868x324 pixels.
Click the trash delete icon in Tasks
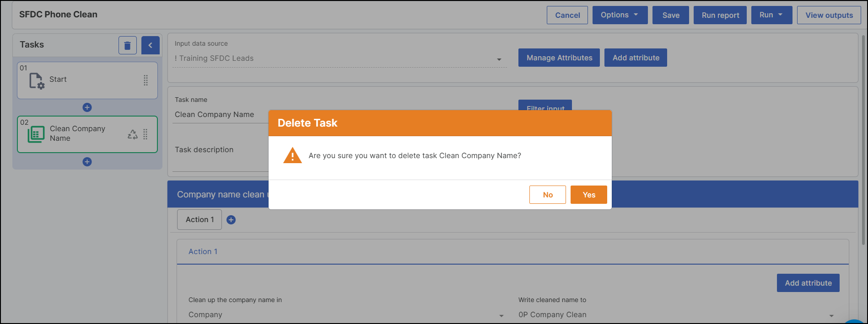pos(128,45)
